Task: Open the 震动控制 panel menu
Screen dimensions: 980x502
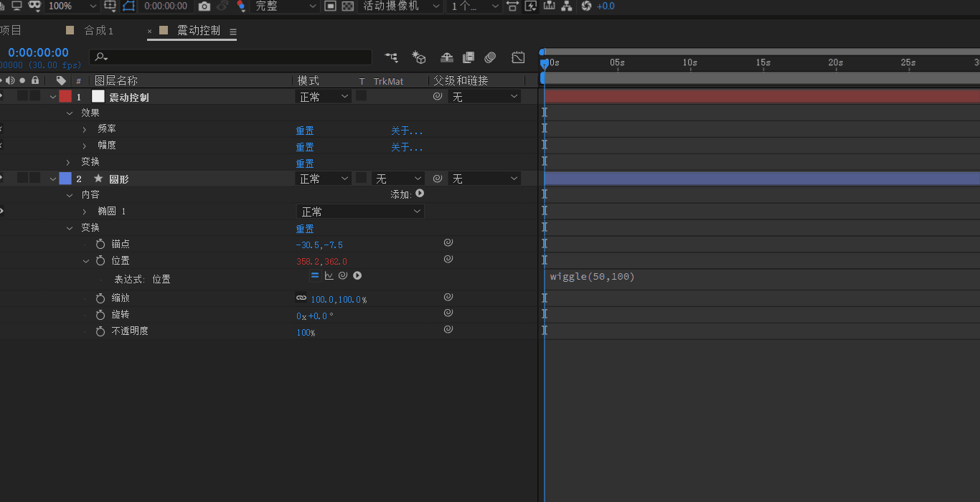Action: (233, 32)
